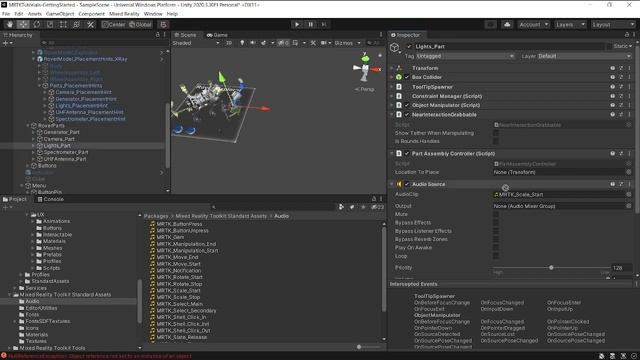
Task: Open the Layer dropdown showing Default
Action: pos(584,56)
